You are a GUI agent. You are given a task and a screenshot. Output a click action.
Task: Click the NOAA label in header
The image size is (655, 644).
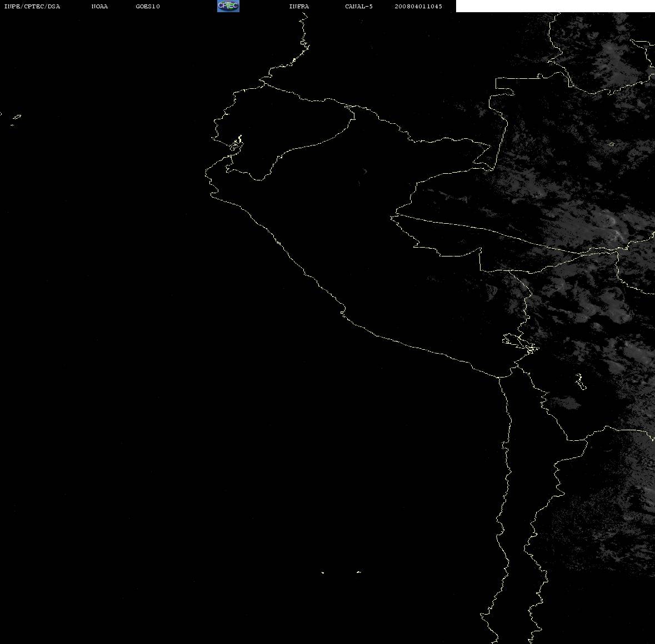point(99,6)
